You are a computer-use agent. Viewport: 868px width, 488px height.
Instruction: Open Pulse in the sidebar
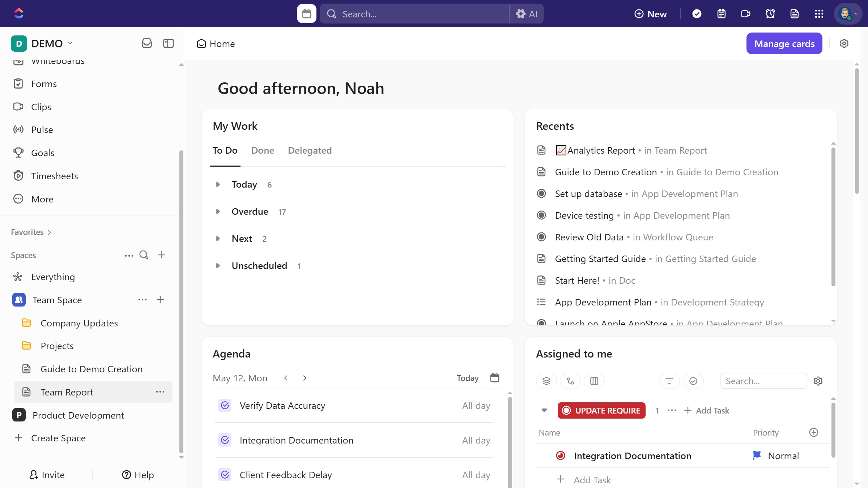42,130
